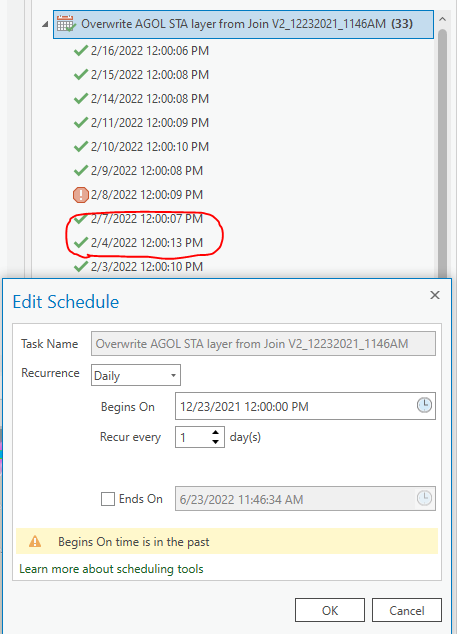457x634 pixels.
Task: Increase the Recur every day count
Action: [x=216, y=433]
